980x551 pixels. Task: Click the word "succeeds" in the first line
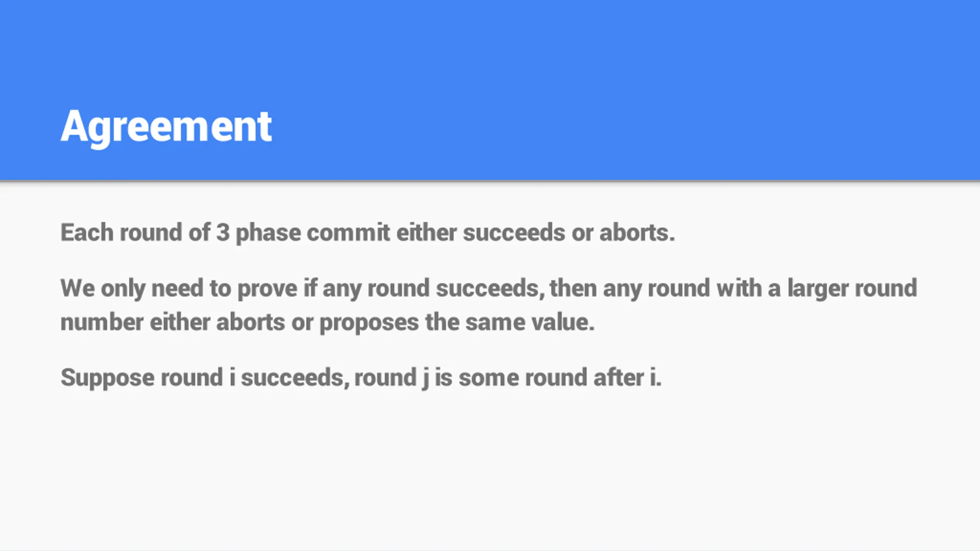(514, 233)
